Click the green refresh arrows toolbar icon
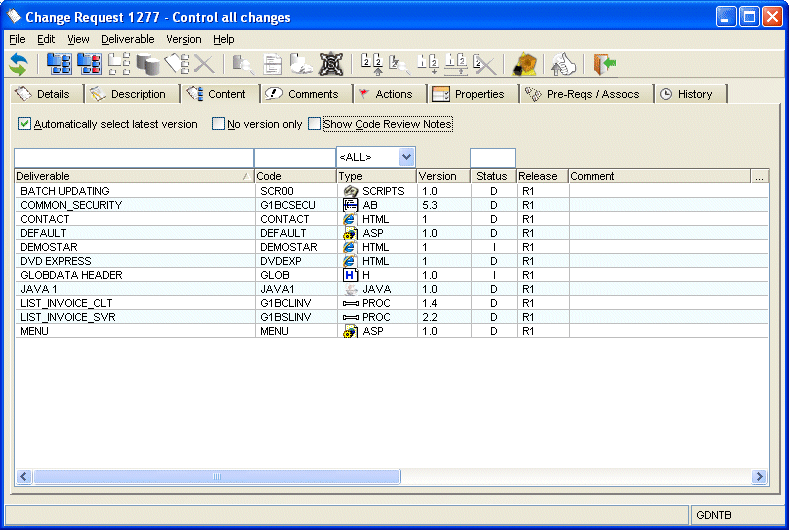 coord(18,64)
